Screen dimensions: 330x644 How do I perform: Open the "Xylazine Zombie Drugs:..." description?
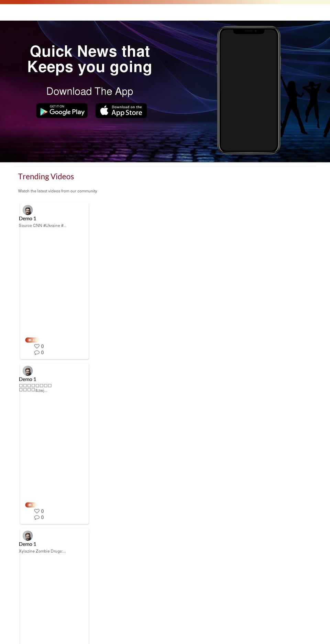(x=42, y=551)
